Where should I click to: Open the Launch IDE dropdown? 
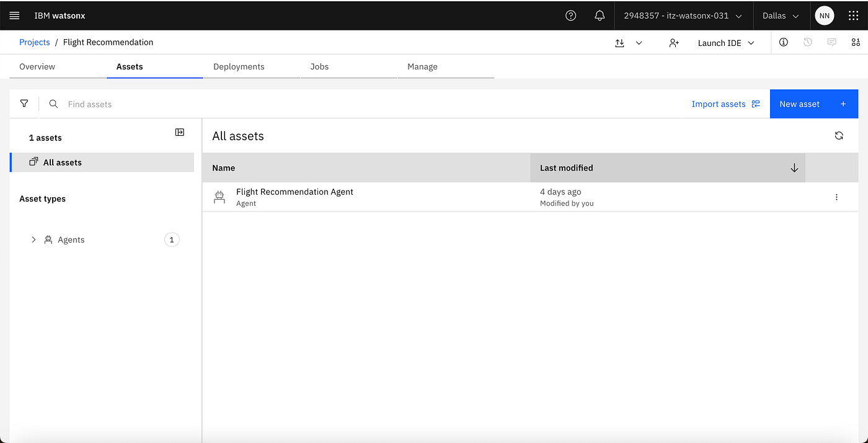click(726, 43)
